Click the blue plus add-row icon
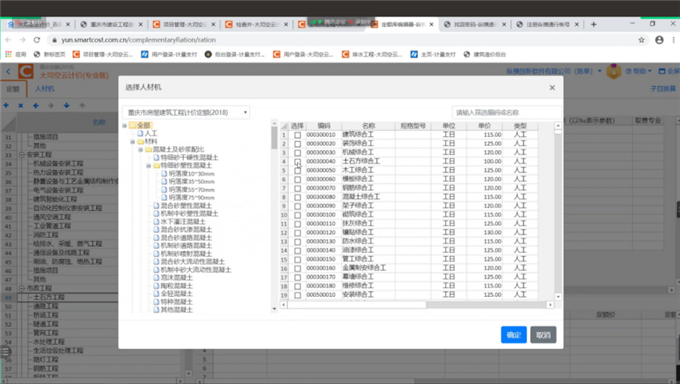 click(6, 105)
